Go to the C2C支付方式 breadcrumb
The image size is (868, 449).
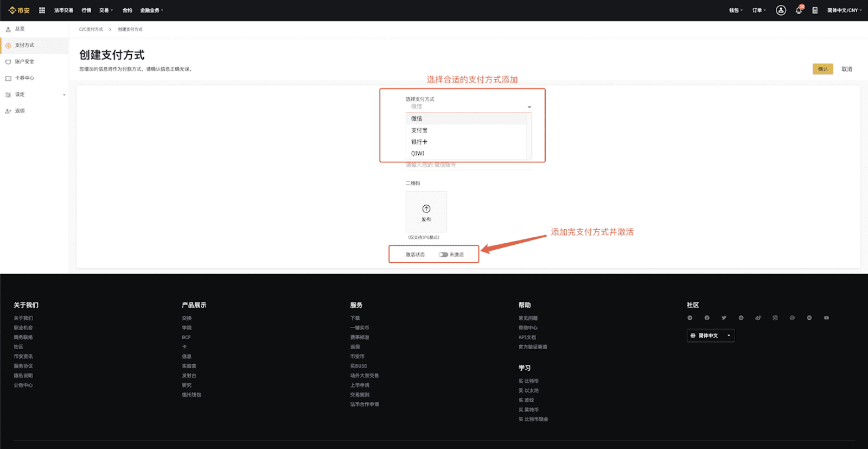pyautogui.click(x=91, y=29)
